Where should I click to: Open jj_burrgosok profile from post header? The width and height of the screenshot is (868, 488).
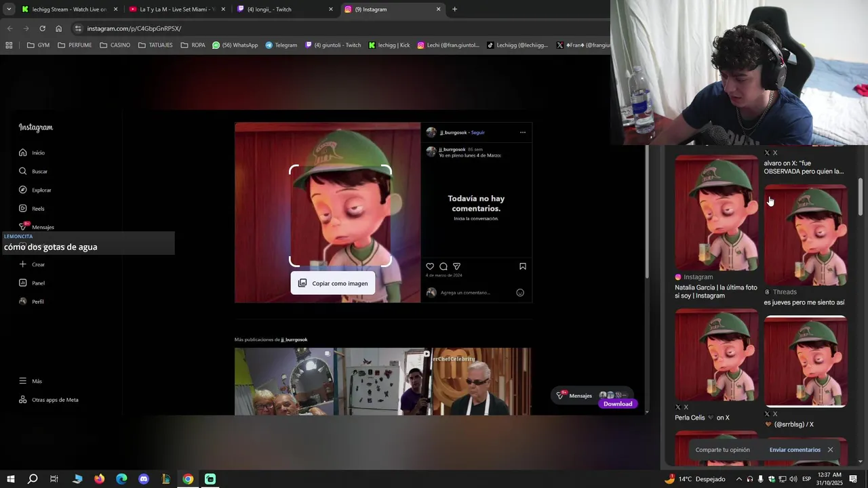click(x=452, y=132)
